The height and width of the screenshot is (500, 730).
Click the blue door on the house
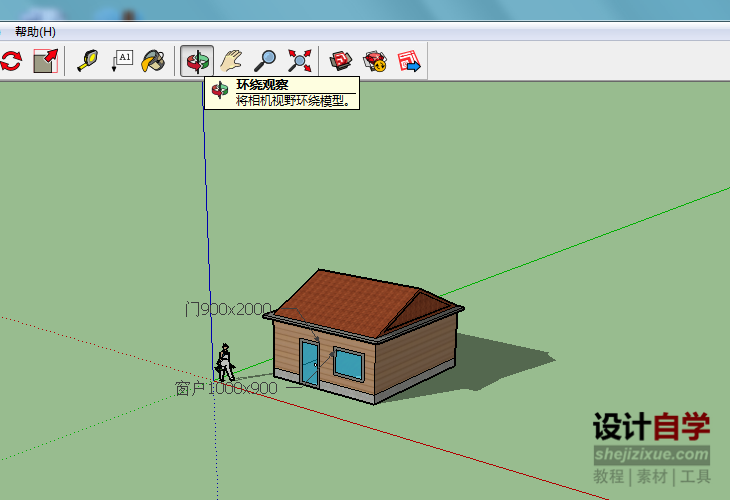click(x=310, y=363)
